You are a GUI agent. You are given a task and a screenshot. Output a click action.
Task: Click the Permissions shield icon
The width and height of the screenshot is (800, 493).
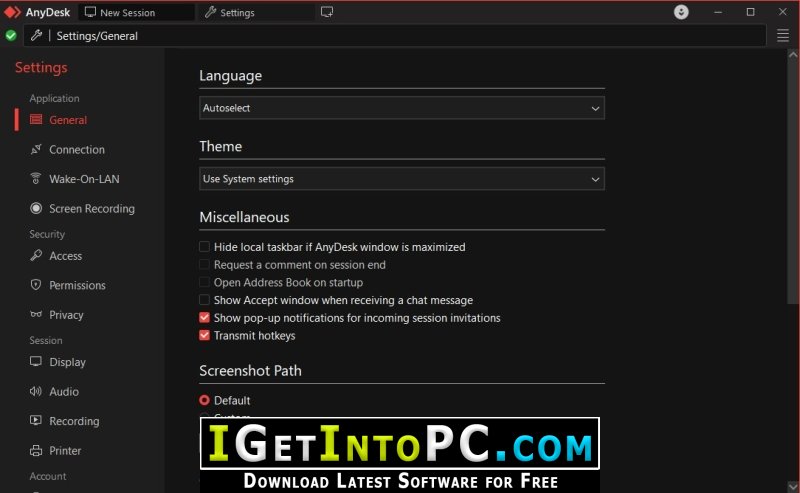[x=36, y=285]
